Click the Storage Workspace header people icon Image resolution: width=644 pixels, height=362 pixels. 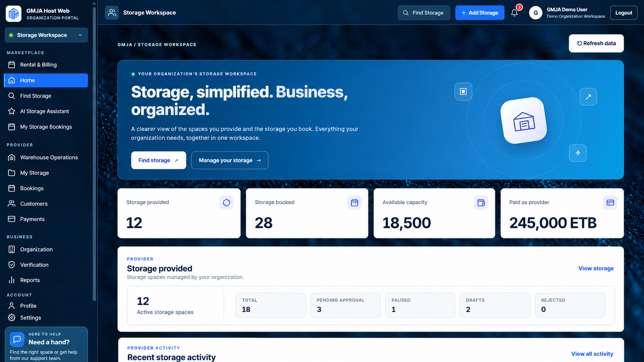pos(112,13)
